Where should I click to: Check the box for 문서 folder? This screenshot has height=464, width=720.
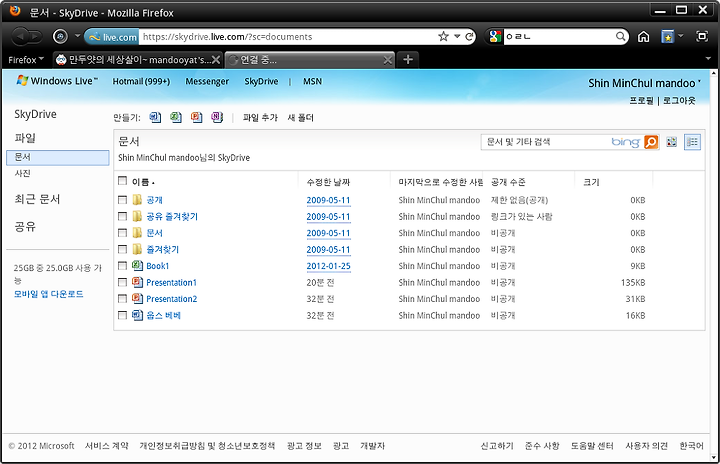[122, 233]
